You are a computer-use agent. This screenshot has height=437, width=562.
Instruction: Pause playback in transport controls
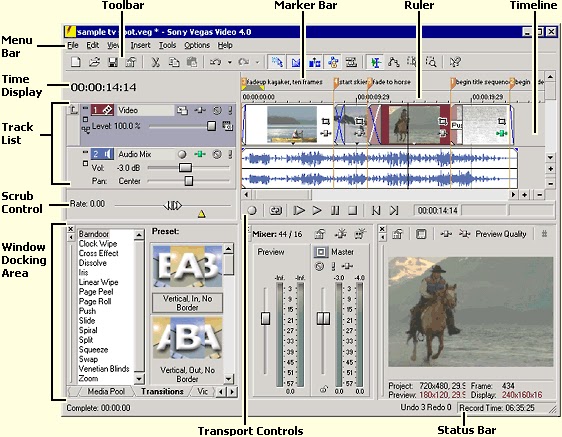pyautogui.click(x=335, y=210)
